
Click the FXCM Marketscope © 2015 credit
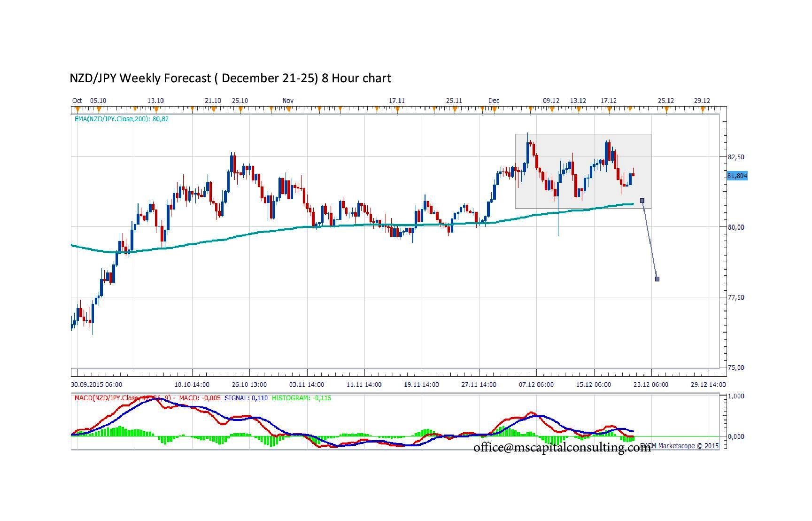click(x=680, y=445)
